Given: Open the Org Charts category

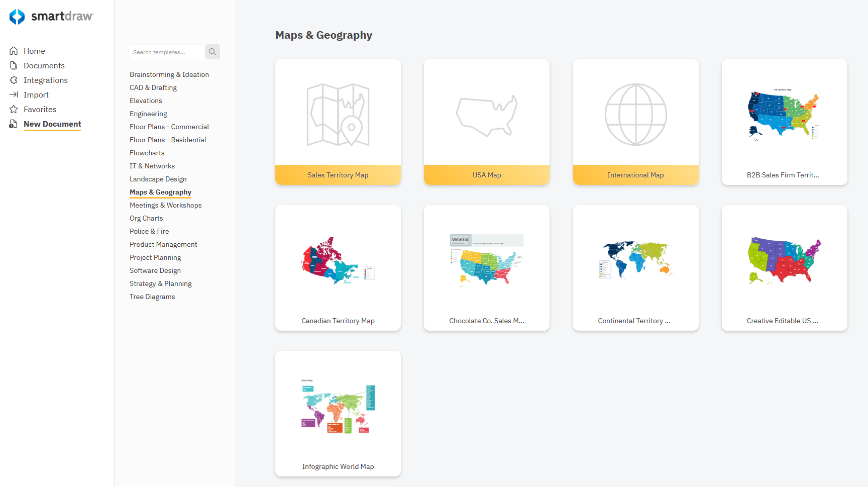Looking at the screenshot, I should coord(146,218).
